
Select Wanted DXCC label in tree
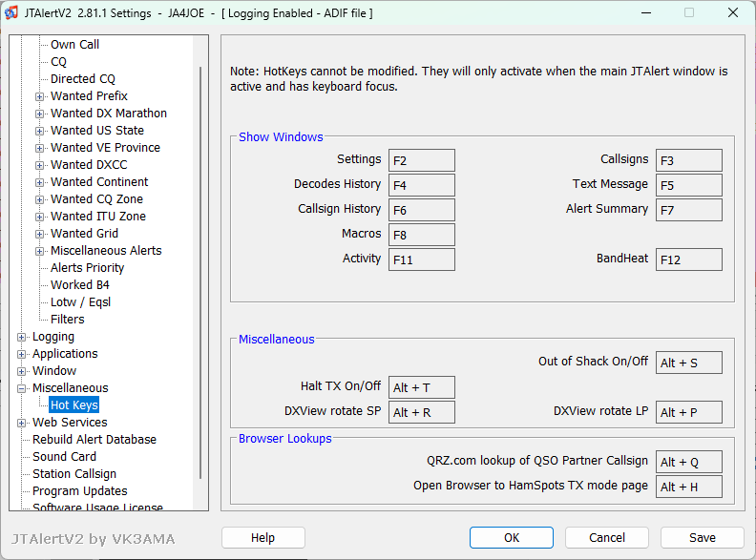point(89,165)
